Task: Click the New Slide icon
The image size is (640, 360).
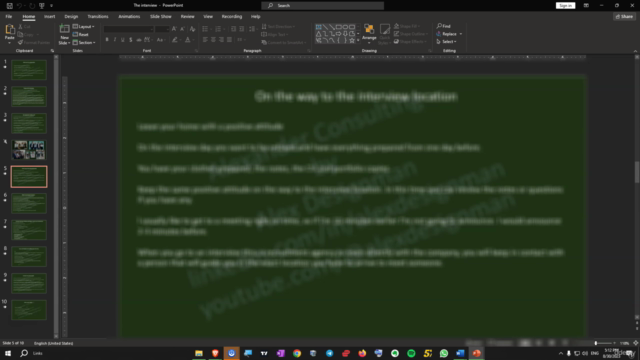Action: (x=64, y=29)
